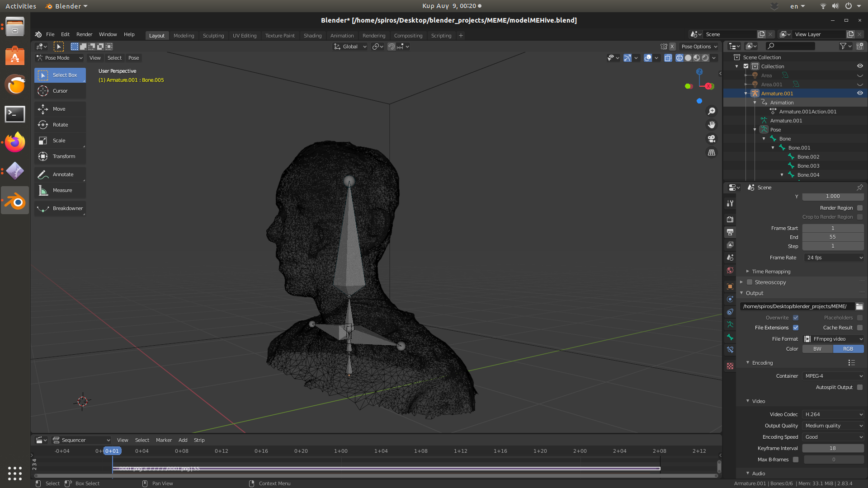Open Frame Rate 24 fps dropdown
This screenshot has height=488, width=868.
coord(833,258)
